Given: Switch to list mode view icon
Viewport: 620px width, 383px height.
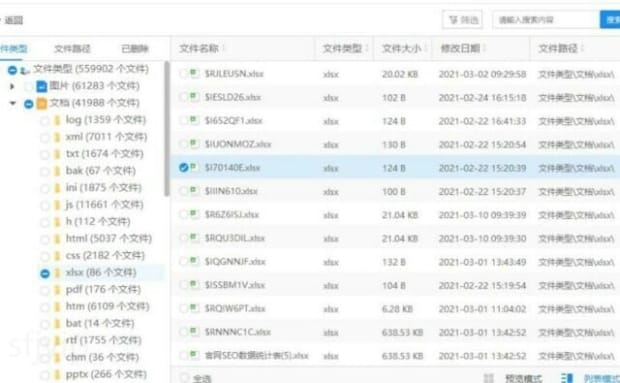Looking at the screenshot, I should [x=567, y=378].
